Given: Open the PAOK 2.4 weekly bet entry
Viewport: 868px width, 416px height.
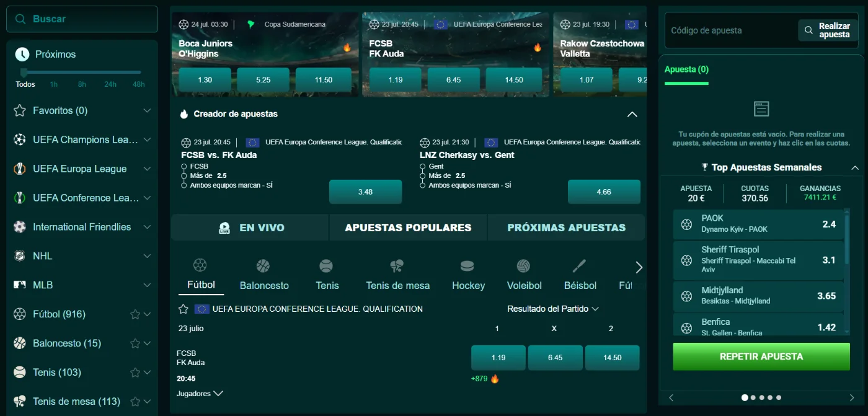Looking at the screenshot, I should (x=758, y=224).
